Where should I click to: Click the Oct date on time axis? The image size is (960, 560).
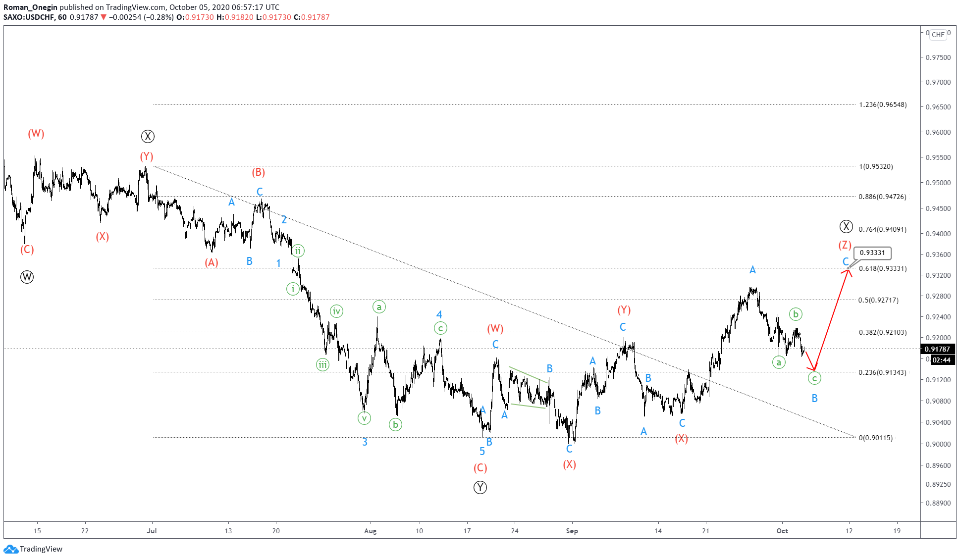tap(782, 531)
